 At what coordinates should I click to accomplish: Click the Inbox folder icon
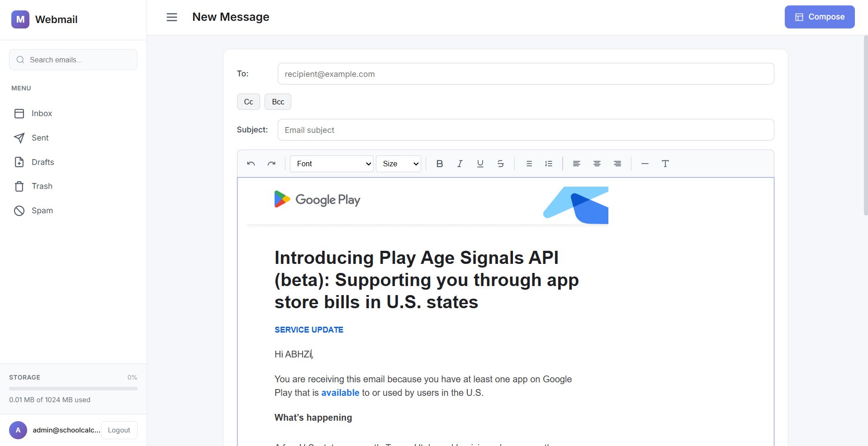click(x=19, y=113)
